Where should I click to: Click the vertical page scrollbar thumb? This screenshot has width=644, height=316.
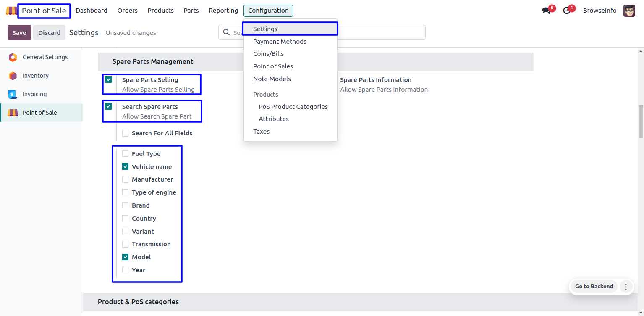click(641, 121)
